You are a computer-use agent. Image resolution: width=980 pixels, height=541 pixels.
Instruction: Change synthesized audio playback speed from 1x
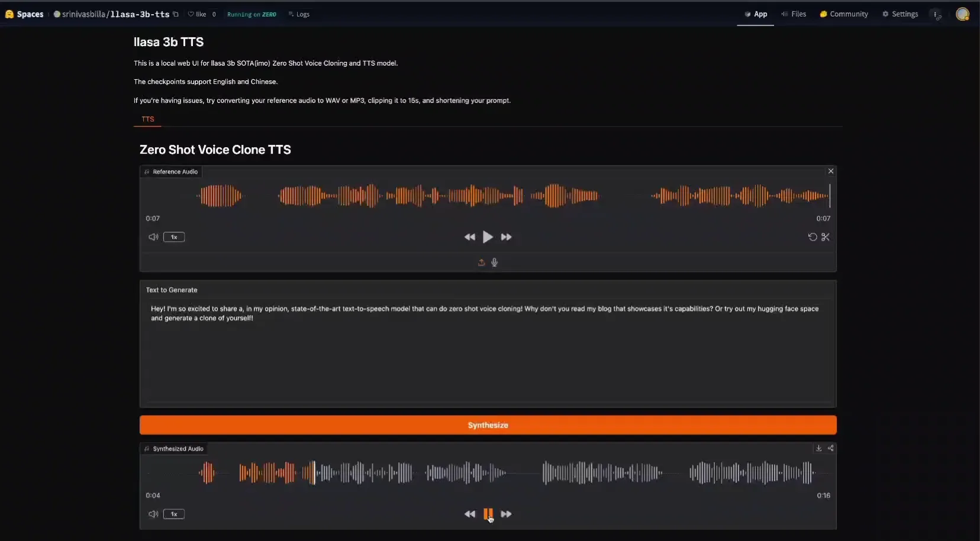coord(174,514)
